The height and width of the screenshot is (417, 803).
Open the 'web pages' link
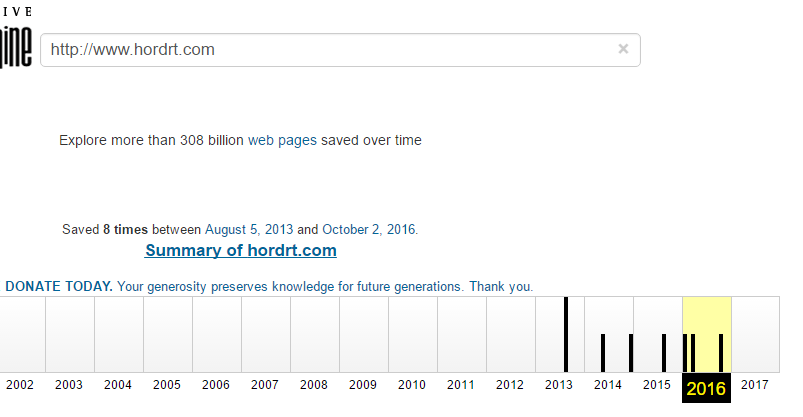tap(282, 140)
